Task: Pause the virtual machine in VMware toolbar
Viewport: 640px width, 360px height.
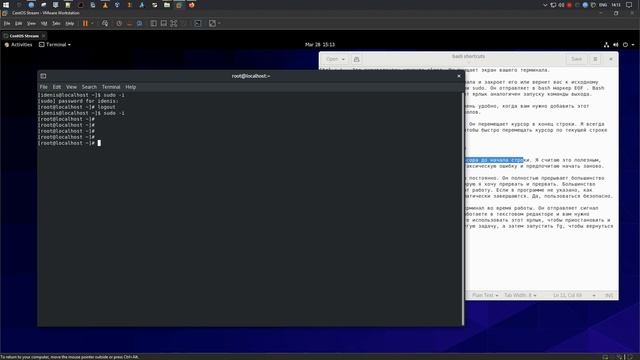Action: (x=85, y=24)
